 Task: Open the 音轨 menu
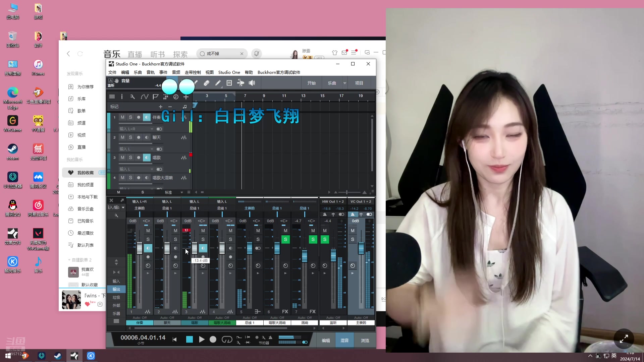pyautogui.click(x=151, y=72)
